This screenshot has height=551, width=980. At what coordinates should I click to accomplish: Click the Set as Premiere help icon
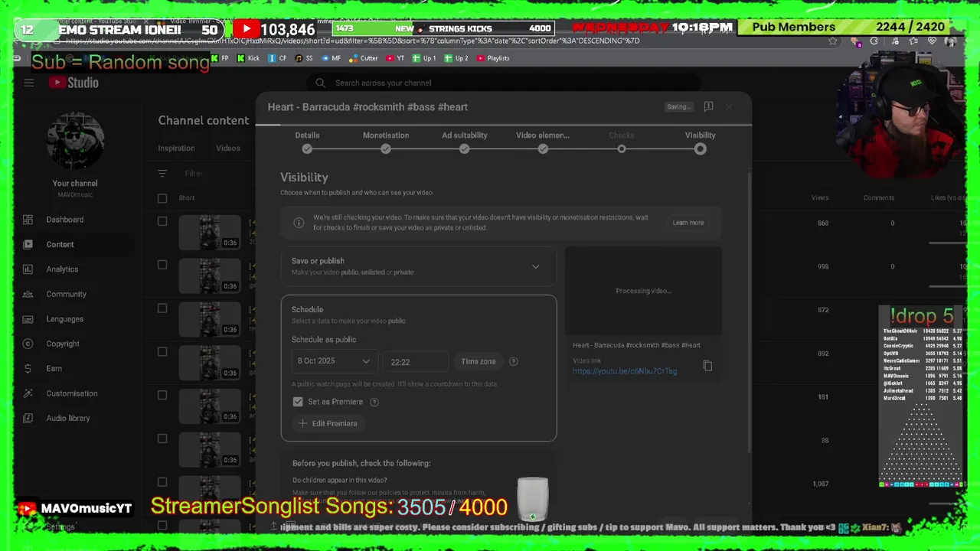coord(374,402)
